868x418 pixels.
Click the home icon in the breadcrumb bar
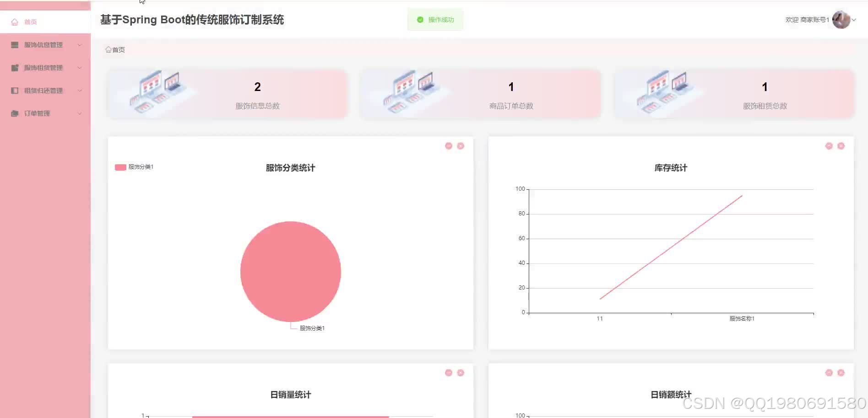pos(108,49)
